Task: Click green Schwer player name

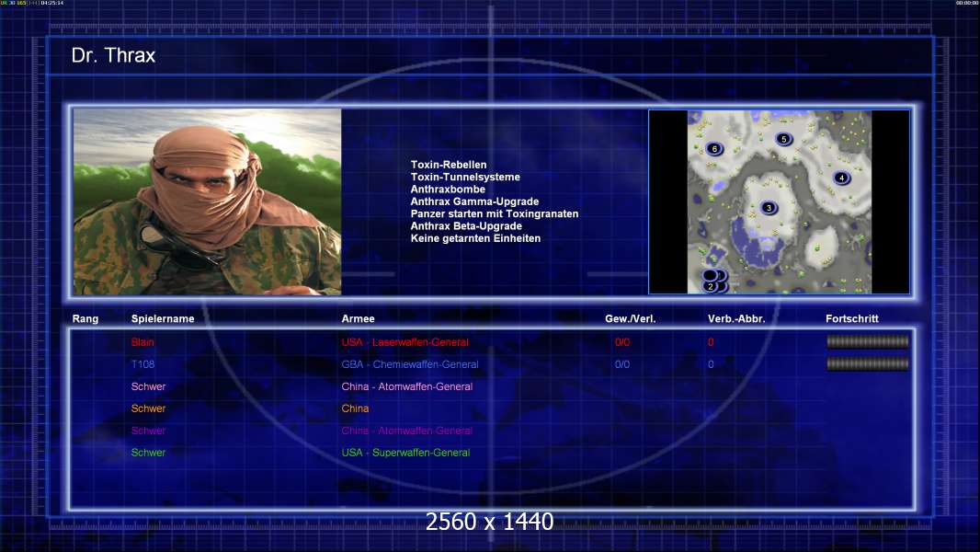Action: coord(148,453)
